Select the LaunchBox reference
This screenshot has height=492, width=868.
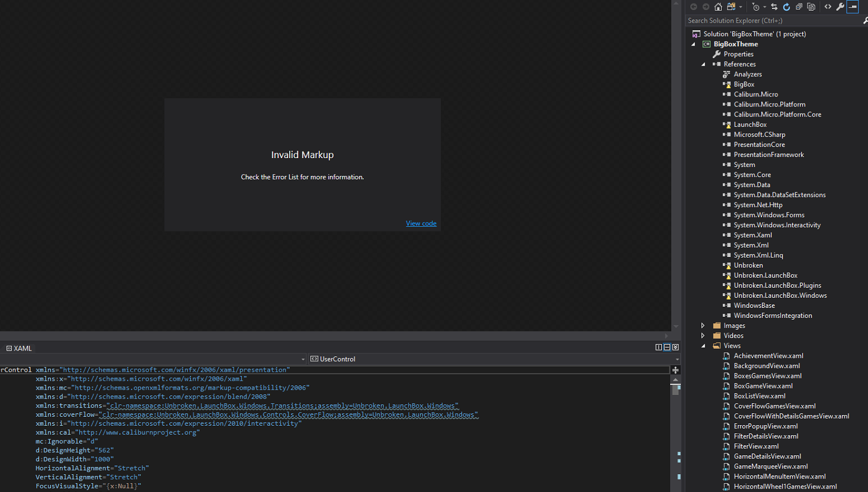tap(750, 124)
